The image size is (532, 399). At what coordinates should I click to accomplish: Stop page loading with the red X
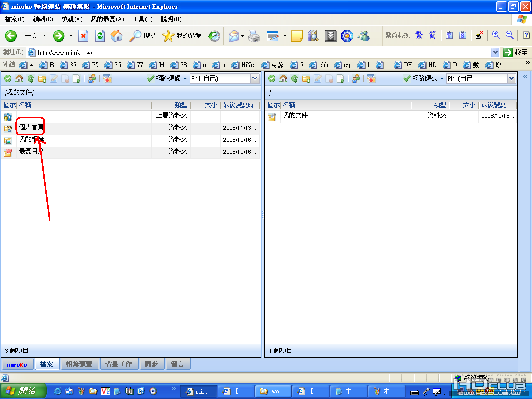[x=83, y=36]
